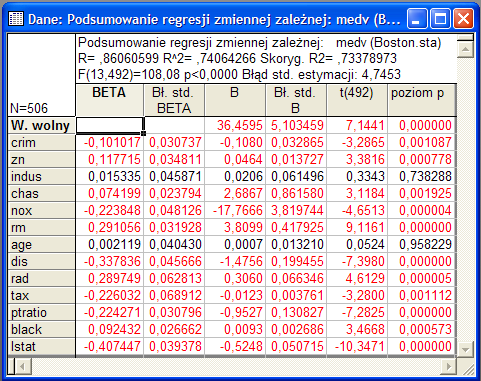Close the regression summary window
Image resolution: width=481 pixels, height=381 pixels.
click(463, 19)
